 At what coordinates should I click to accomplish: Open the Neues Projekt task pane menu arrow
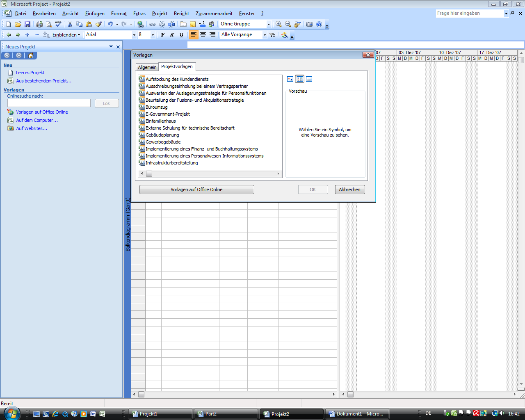(x=111, y=47)
